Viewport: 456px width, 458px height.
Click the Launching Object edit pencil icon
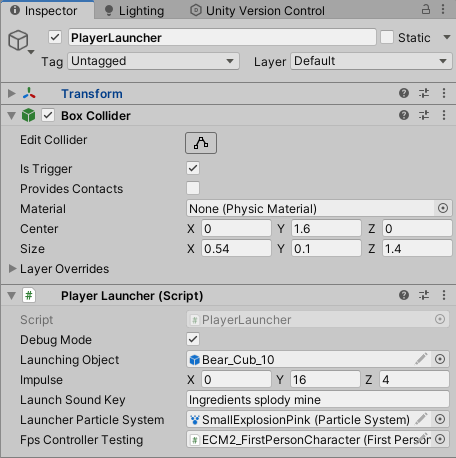pos(421,359)
